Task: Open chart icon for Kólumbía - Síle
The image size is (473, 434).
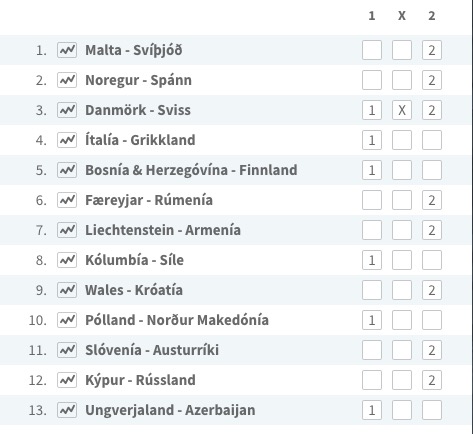Action: tap(67, 260)
